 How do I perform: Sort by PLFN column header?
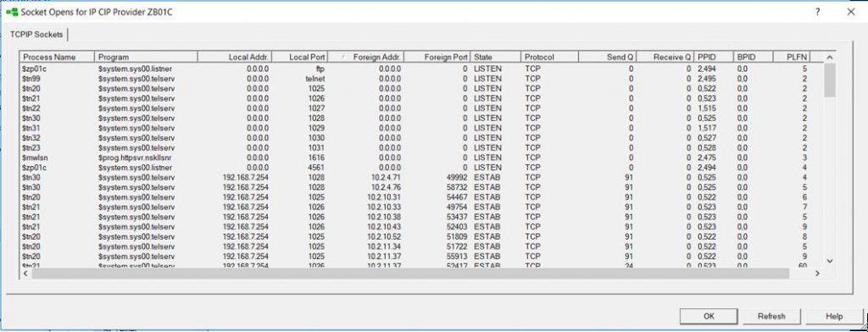coord(792,57)
